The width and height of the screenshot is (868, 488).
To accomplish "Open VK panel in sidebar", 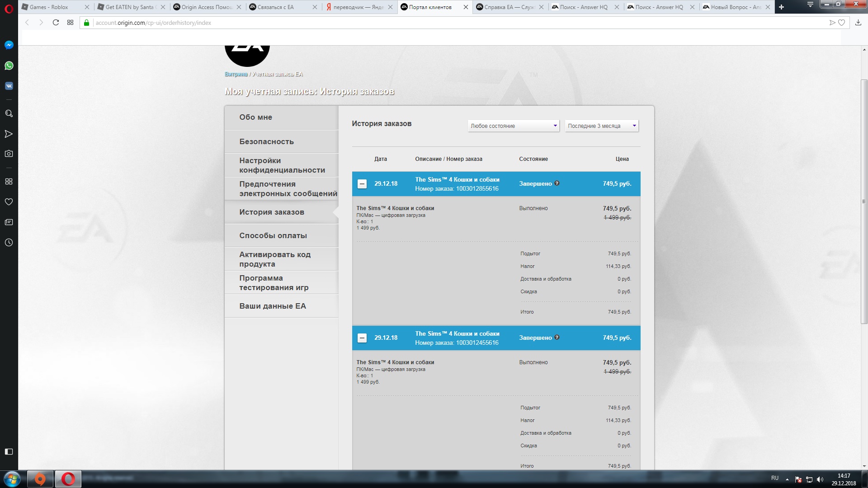I will [x=9, y=86].
